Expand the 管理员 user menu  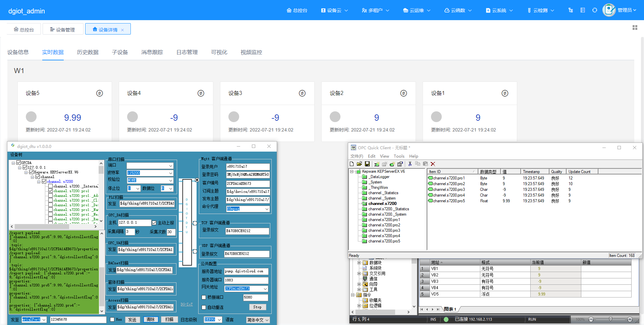click(x=627, y=10)
